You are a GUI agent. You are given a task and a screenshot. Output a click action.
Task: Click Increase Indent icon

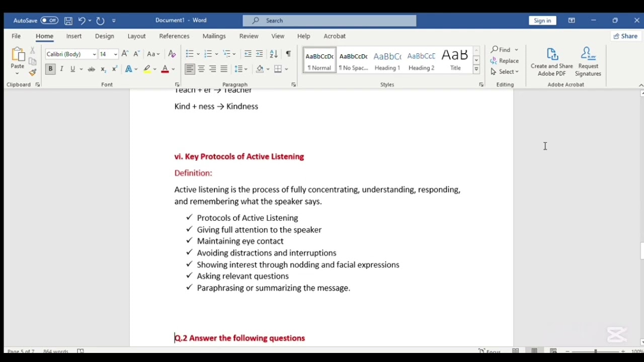259,54
